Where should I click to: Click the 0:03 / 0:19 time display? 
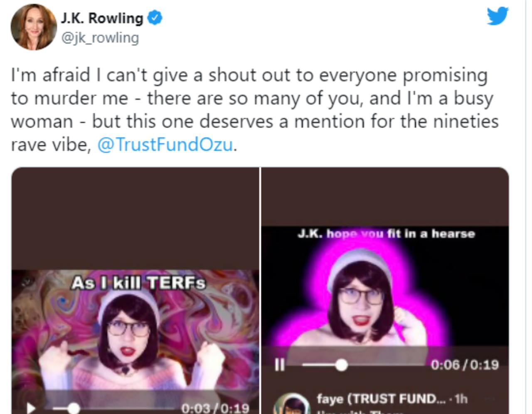pyautogui.click(x=215, y=408)
